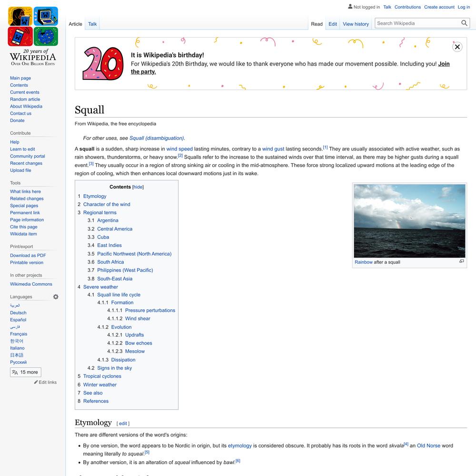Viewport: 476px width, 476px height.
Task: Close the Wikipedia birthday banner
Action: 457,47
